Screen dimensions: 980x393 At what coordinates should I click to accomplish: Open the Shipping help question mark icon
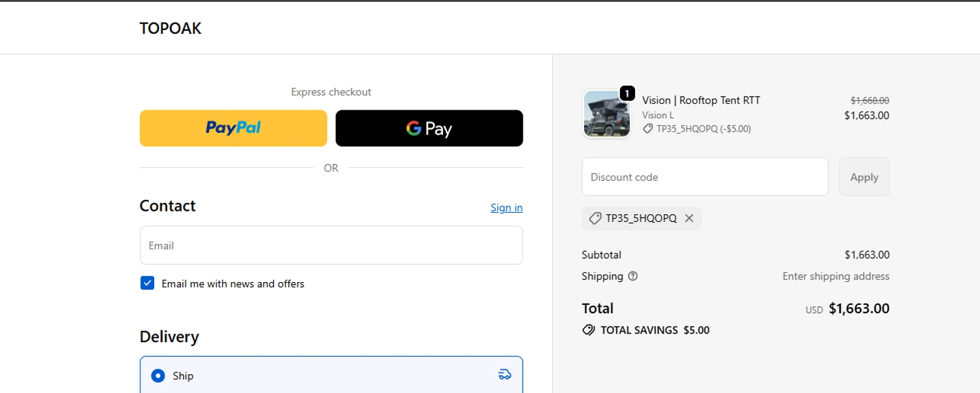(x=632, y=276)
